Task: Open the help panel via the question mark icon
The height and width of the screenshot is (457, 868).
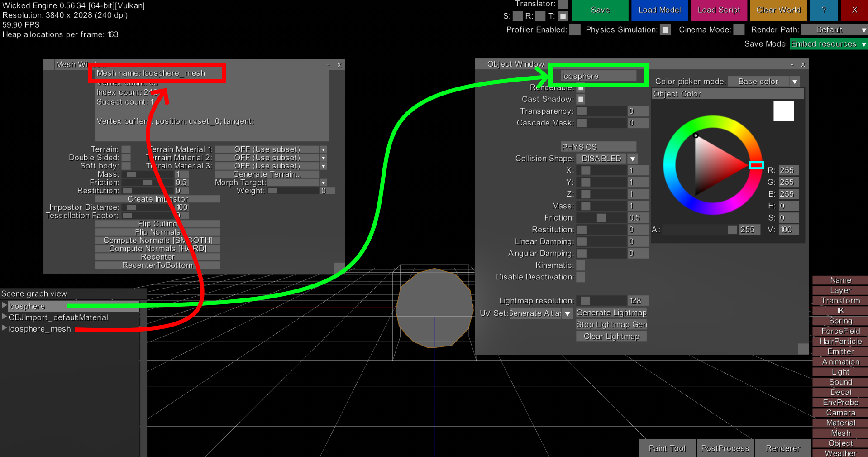Action: pos(823,10)
